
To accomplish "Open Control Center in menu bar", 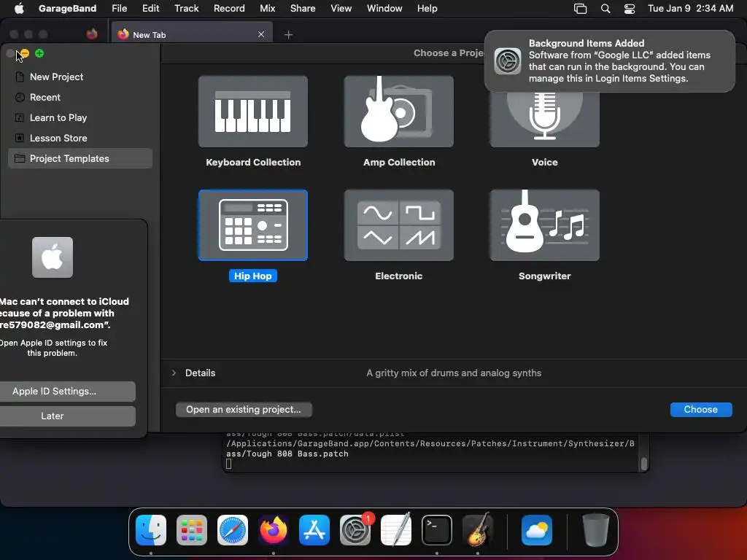I will pyautogui.click(x=630, y=9).
